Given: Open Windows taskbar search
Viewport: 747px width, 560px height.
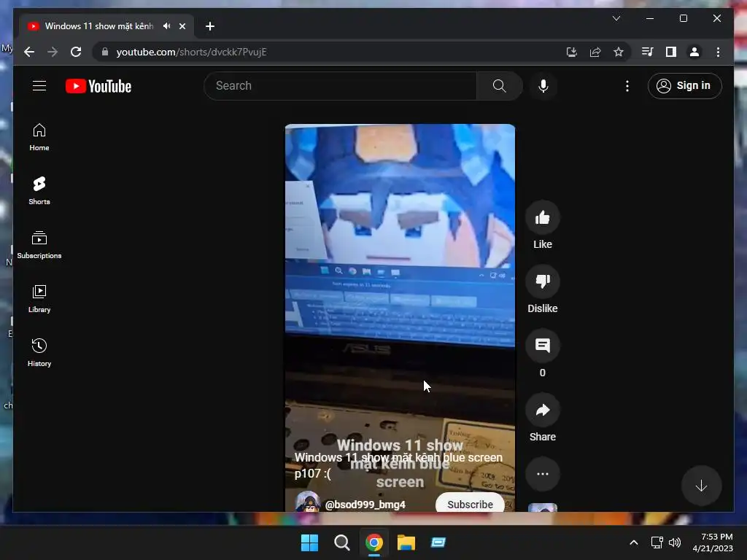Looking at the screenshot, I should coord(341,542).
